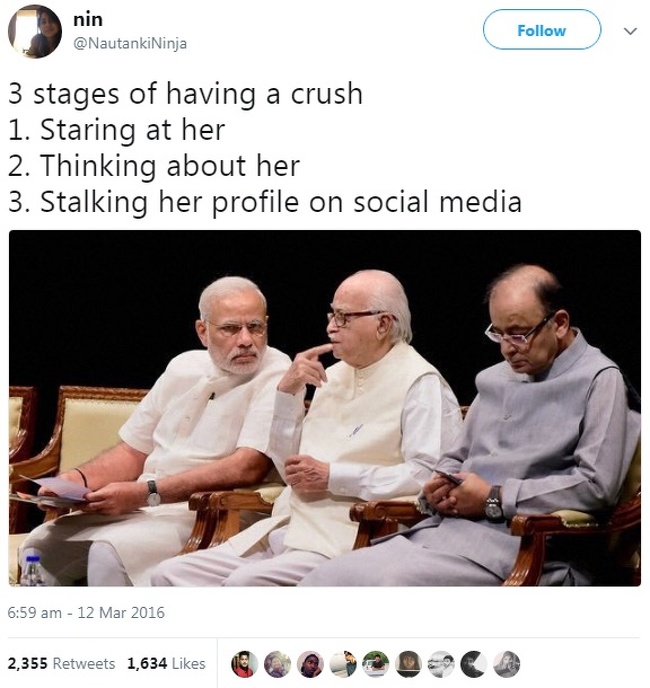Open the third liker avatar
650x688 pixels.
(x=310, y=664)
